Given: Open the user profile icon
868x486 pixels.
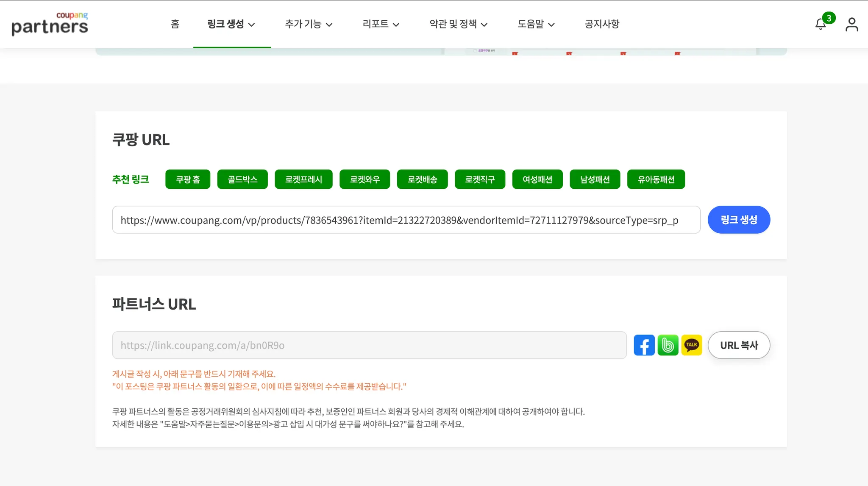Looking at the screenshot, I should (x=851, y=24).
